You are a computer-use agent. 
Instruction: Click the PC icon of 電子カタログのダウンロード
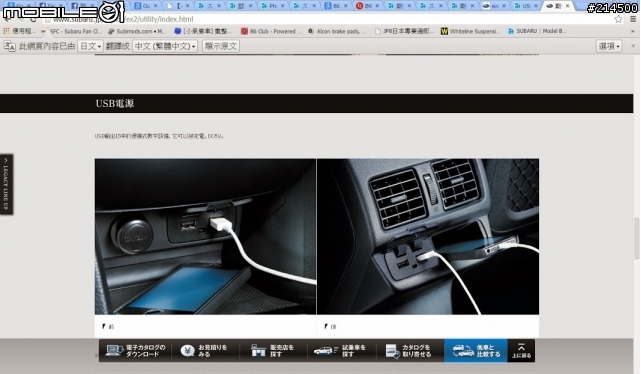coord(114,350)
